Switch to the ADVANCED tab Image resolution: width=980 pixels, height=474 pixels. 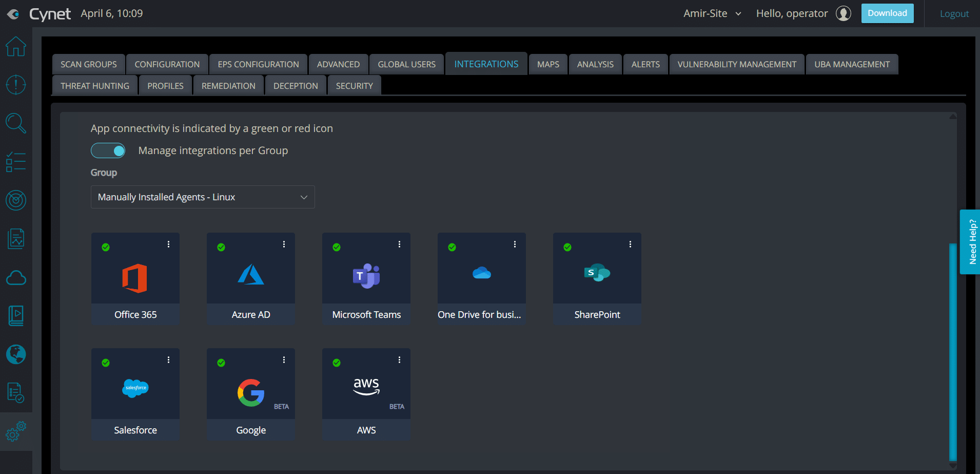338,64
